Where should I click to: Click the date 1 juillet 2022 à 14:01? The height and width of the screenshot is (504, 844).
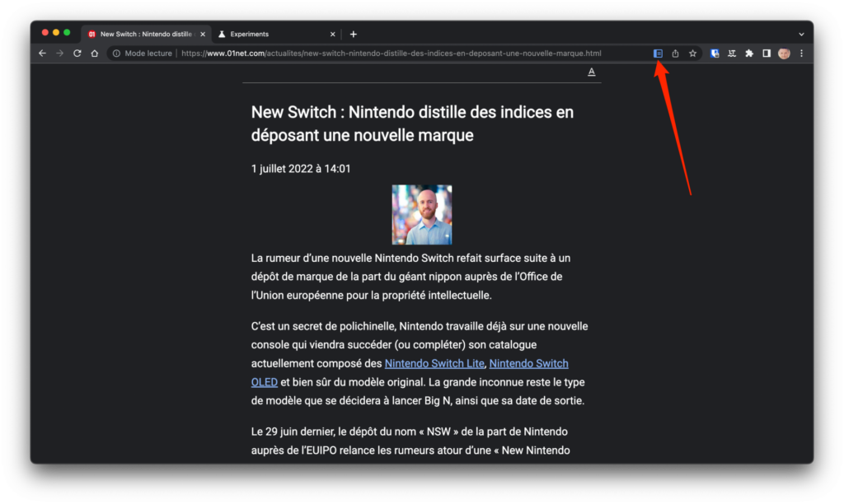click(x=301, y=169)
